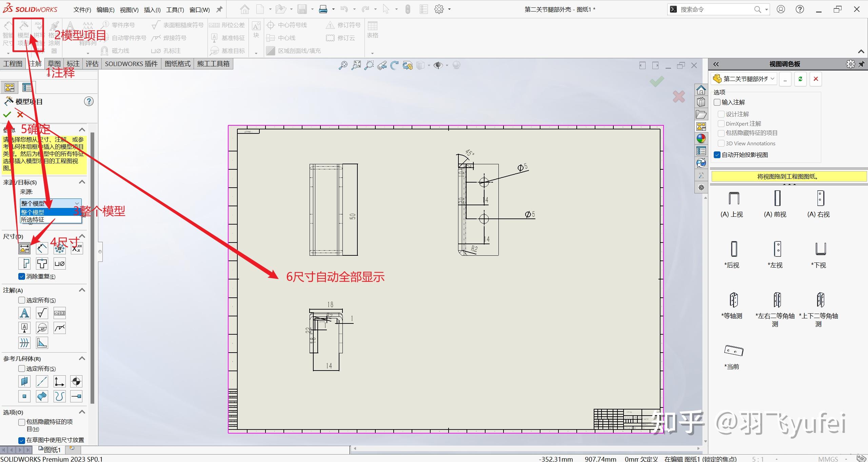Click the weld symbol icon under 注解
868x462 pixels.
click(x=60, y=328)
